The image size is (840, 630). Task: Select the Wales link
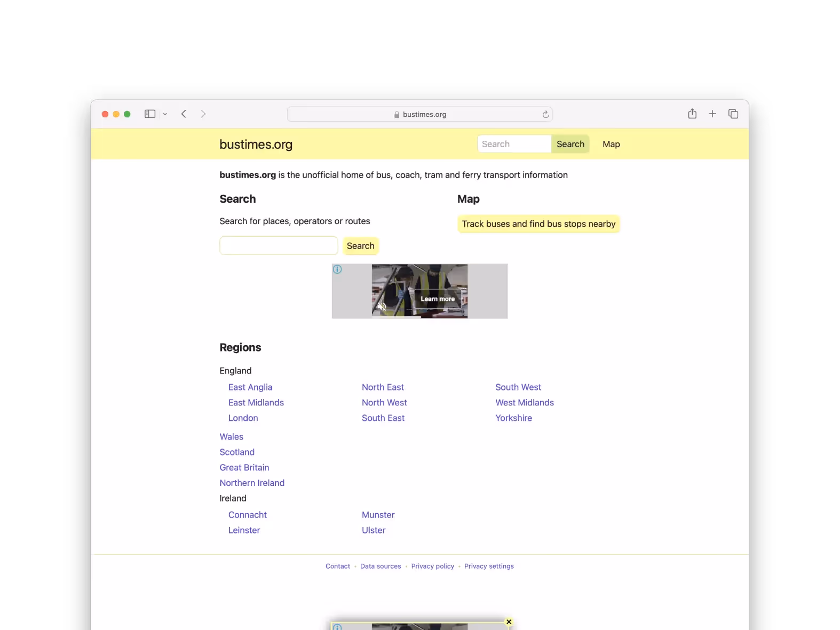pyautogui.click(x=232, y=437)
